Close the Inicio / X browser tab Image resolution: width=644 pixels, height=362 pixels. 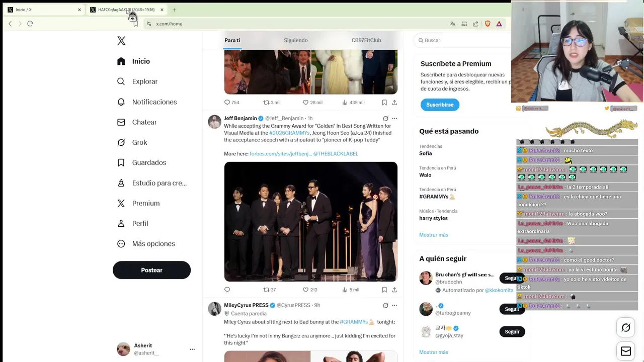click(79, 10)
